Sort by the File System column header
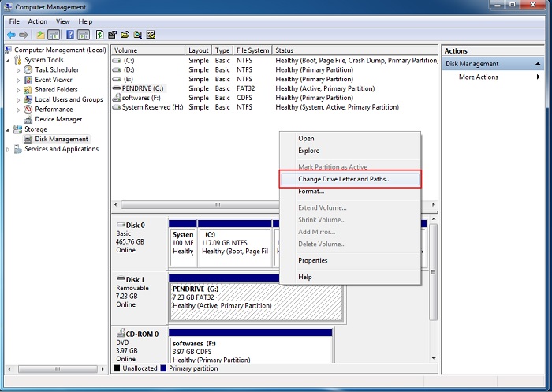 pyautogui.click(x=252, y=50)
